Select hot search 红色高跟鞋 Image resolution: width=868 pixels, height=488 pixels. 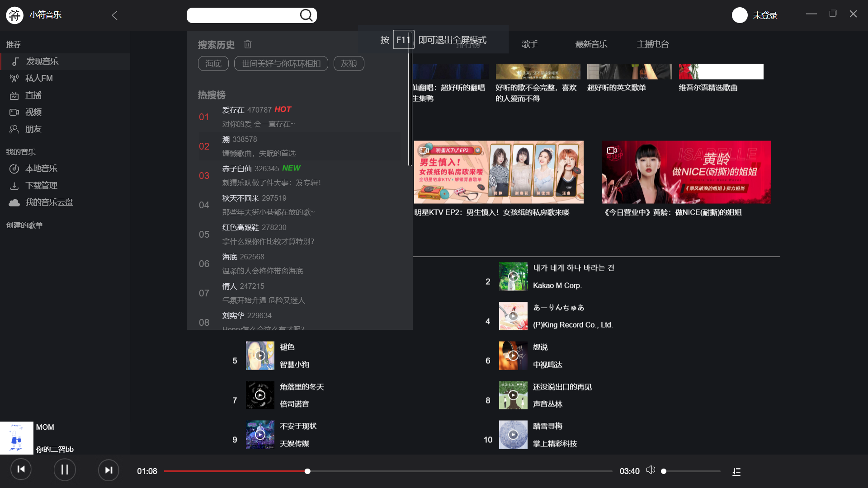[x=300, y=235]
